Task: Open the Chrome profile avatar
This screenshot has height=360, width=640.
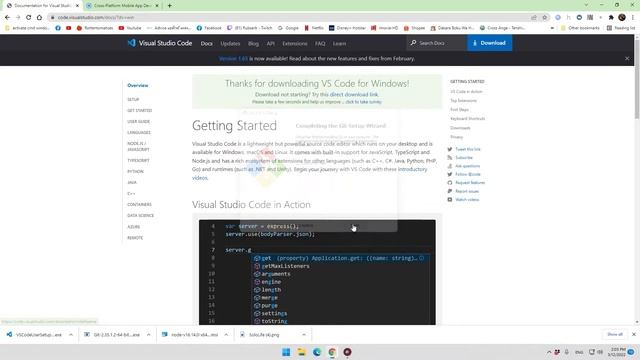Action: click(622, 18)
